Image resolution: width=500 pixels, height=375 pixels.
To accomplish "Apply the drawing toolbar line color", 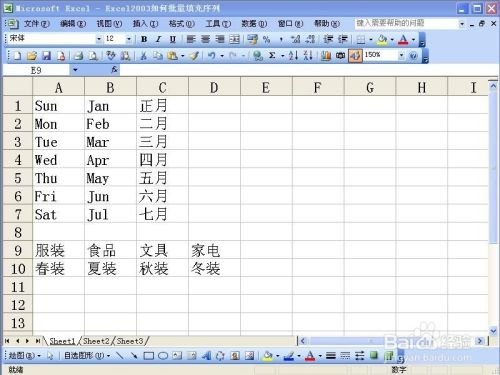I will pyautogui.click(x=289, y=356).
